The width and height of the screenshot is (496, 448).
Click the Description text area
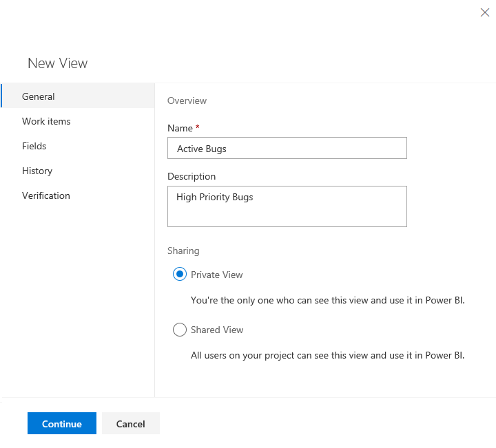pos(287,206)
